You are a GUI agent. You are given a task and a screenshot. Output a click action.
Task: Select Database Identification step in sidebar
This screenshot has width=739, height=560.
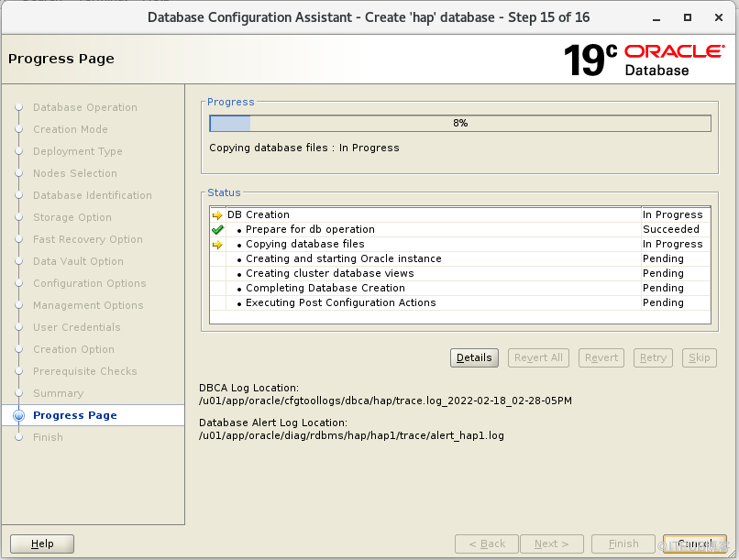(93, 195)
